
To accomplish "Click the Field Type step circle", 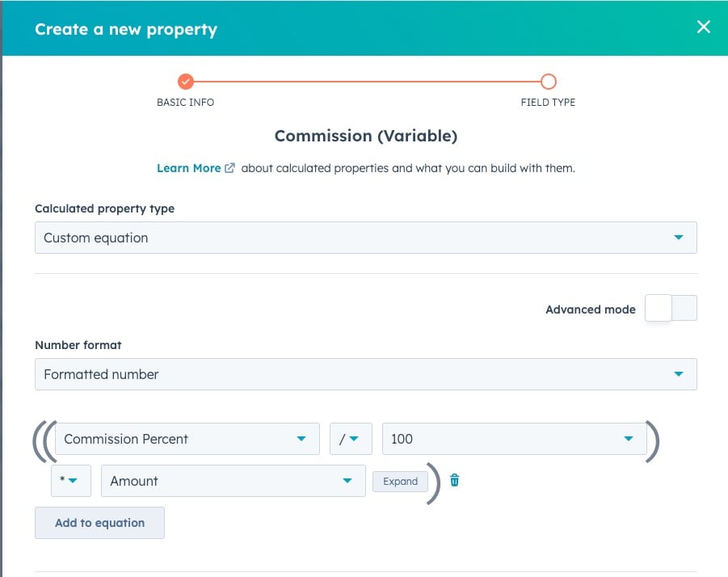I will pyautogui.click(x=549, y=82).
